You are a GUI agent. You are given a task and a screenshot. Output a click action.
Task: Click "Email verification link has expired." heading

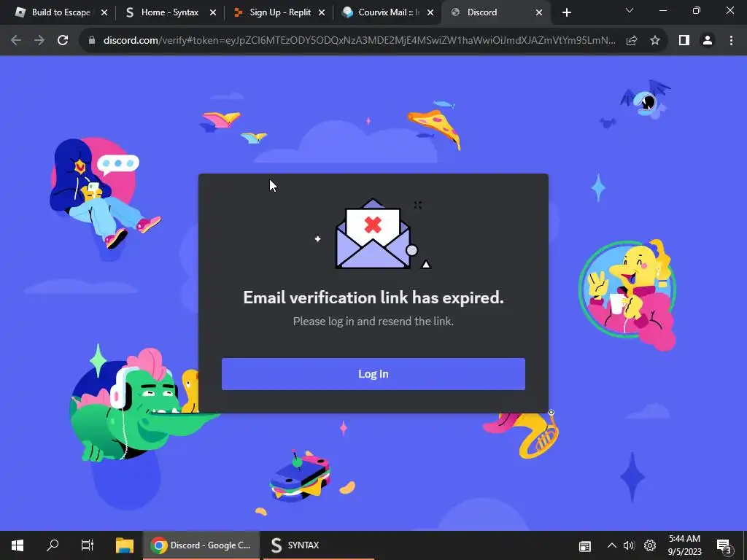click(373, 297)
